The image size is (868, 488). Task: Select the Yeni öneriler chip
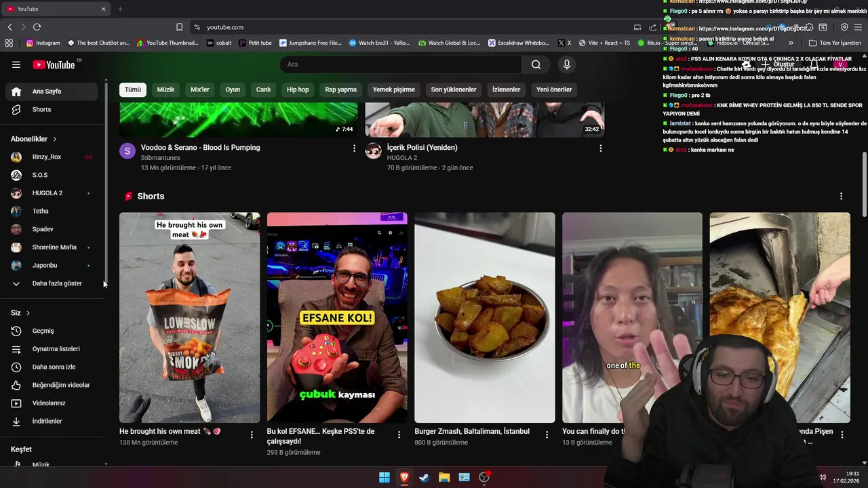click(554, 89)
